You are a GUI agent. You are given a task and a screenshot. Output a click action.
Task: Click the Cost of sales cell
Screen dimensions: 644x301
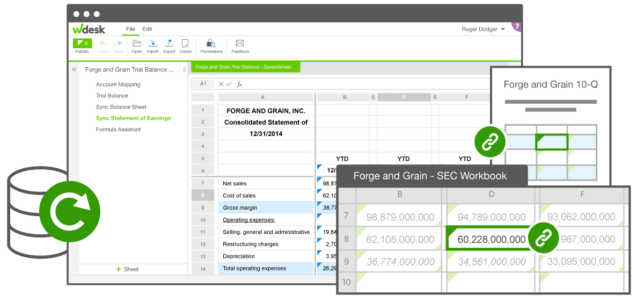[266, 196]
